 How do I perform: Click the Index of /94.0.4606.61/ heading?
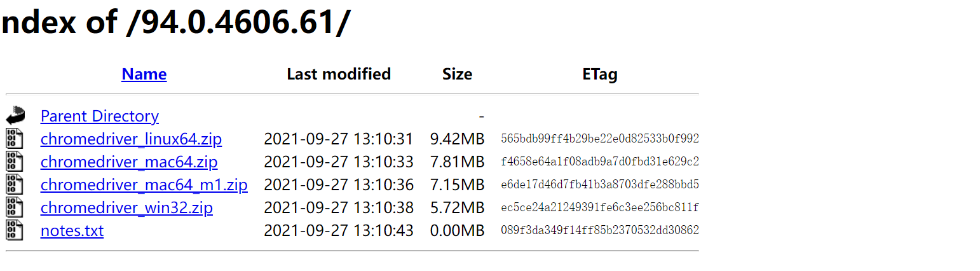(x=175, y=23)
